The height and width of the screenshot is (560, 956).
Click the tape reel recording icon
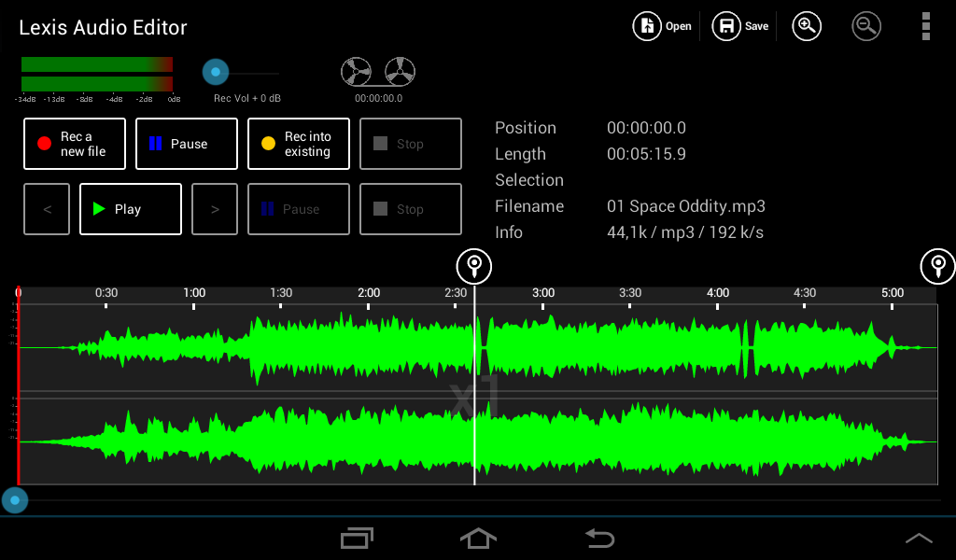pos(378,72)
